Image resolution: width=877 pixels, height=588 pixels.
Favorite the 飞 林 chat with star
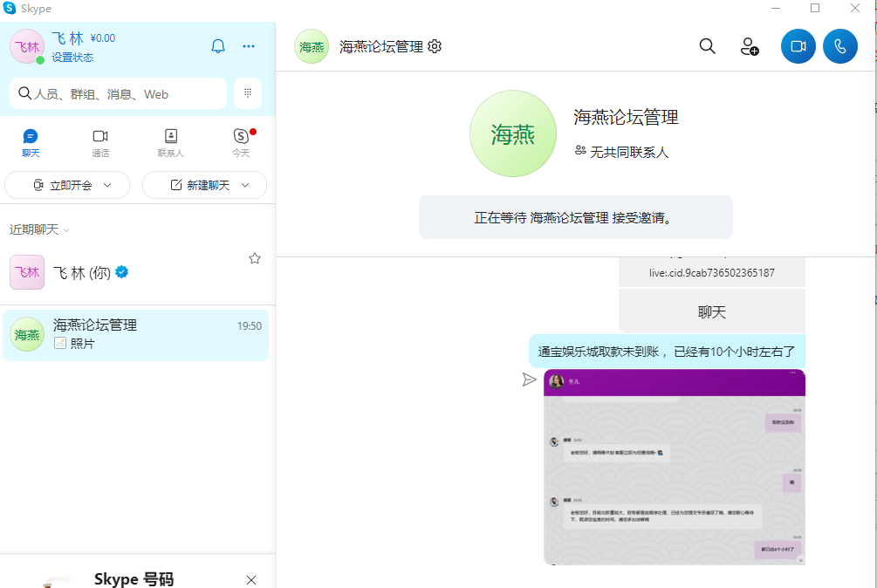[255, 258]
